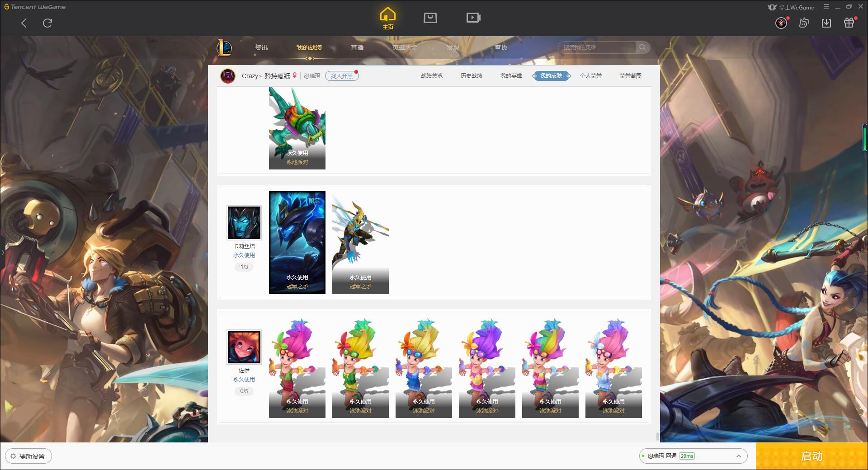Select the blue 冠军之矛 limited skin card
The width and height of the screenshot is (868, 470).
(297, 242)
